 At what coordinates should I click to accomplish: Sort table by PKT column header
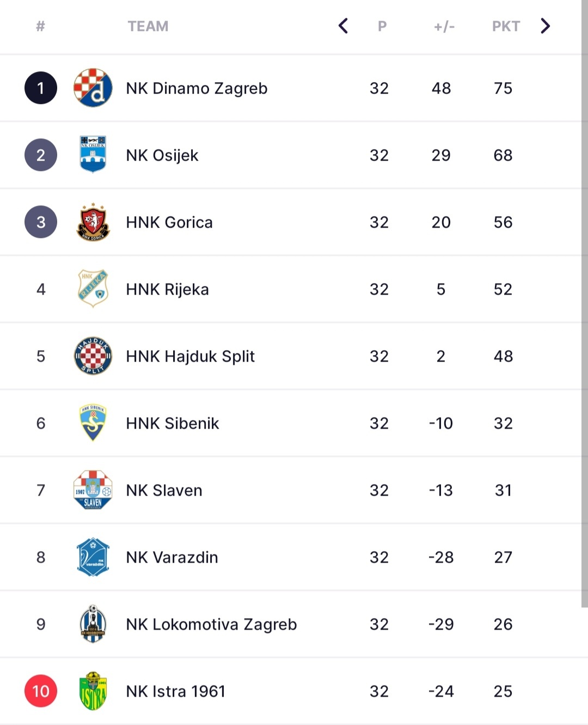click(506, 26)
